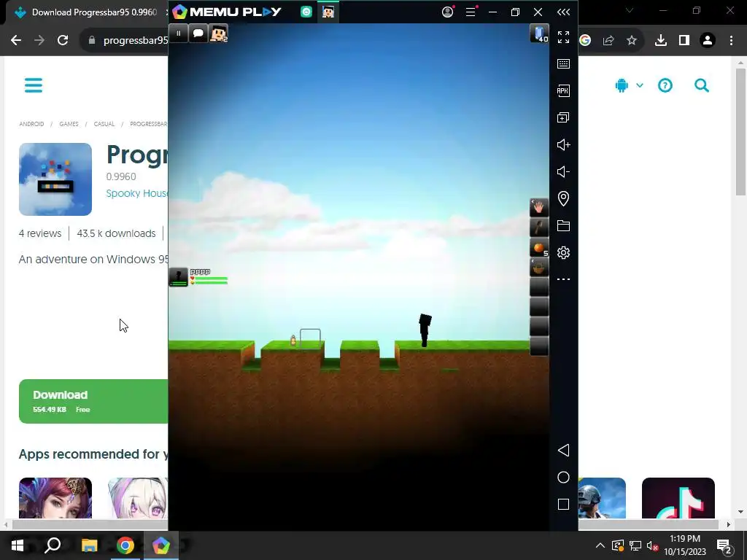Viewport: 747px width, 560px height.
Task: Tap the player portrait beside the PPPP name
Action: (x=179, y=277)
